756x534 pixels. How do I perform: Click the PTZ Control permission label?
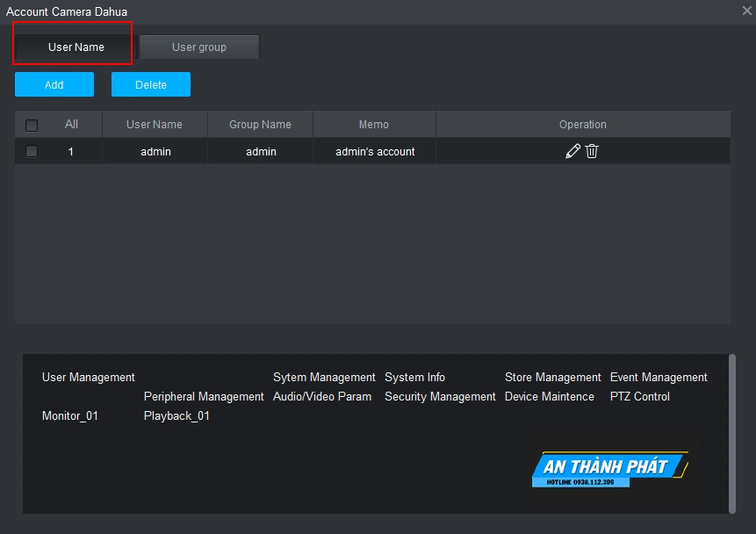pyautogui.click(x=639, y=396)
